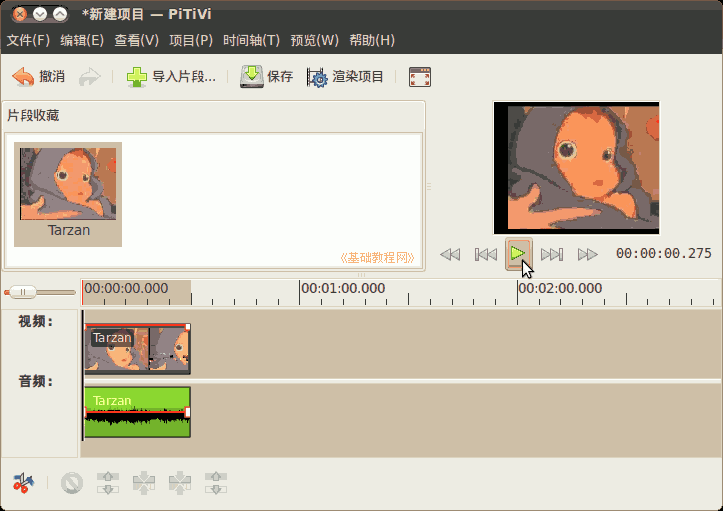The width and height of the screenshot is (723, 511).
Task: Select the Tarzan clip in library
Action: (x=68, y=194)
